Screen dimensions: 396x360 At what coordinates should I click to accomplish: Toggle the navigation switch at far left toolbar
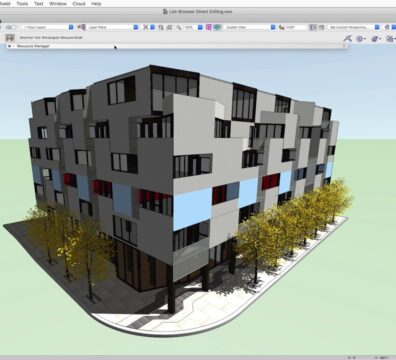pos(9,27)
